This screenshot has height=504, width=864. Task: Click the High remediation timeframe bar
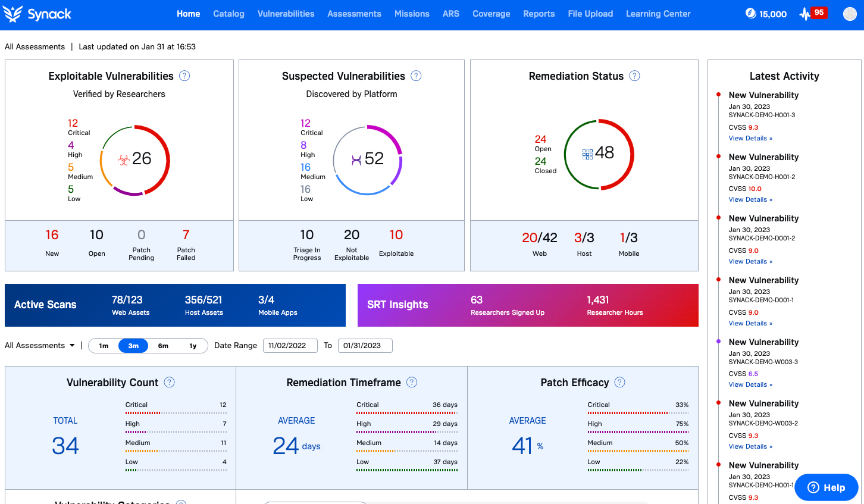click(x=407, y=431)
